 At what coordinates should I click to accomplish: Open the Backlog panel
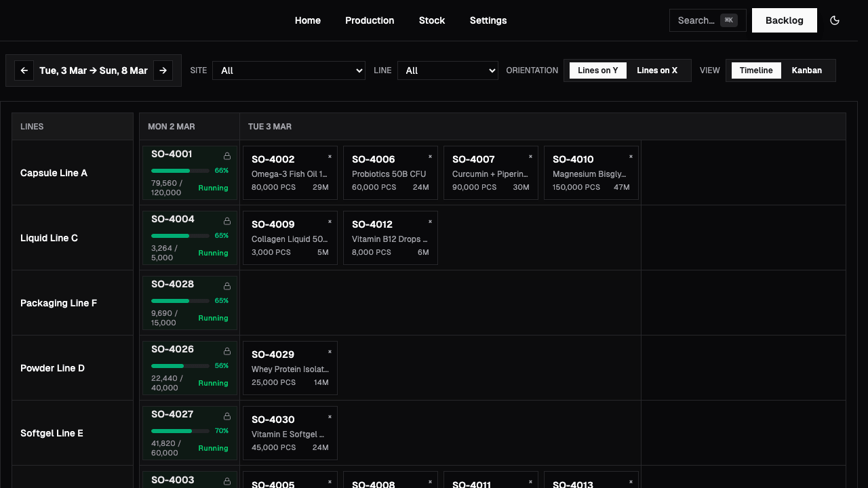(784, 20)
